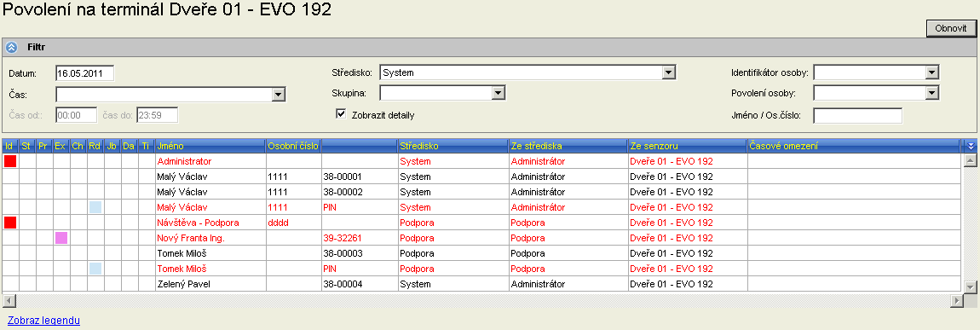Open the Zobraz legendu link

click(x=43, y=321)
